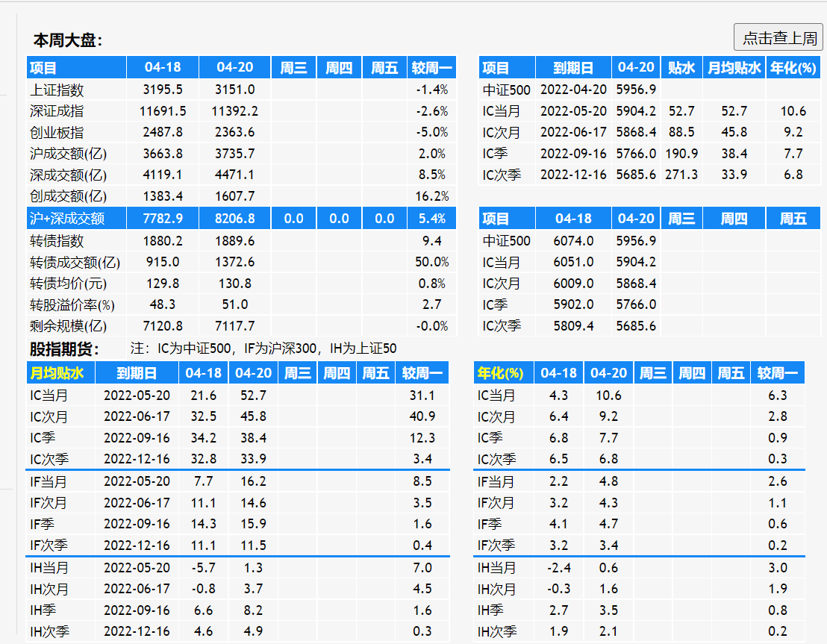
Task: Click the 7117.7 value for 剩余规模
Action: pyautogui.click(x=234, y=326)
